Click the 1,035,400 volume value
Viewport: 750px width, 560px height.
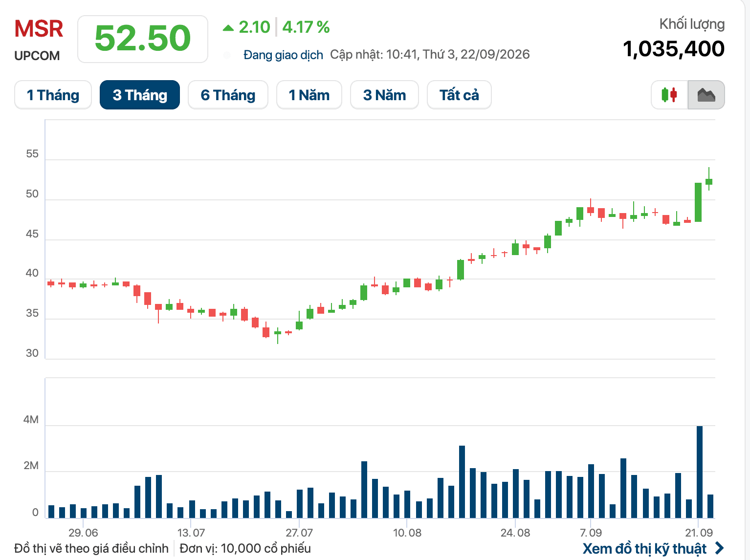pos(674,49)
